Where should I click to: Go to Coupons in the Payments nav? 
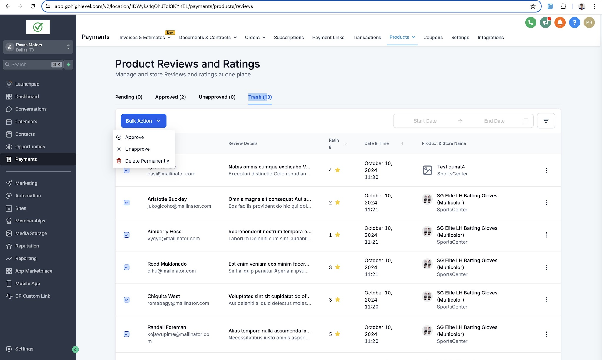tap(433, 38)
